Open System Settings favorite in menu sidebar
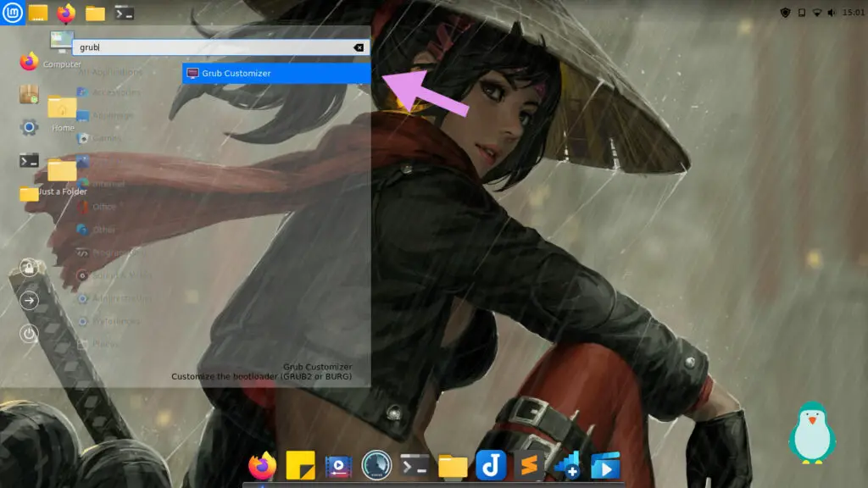 [29, 128]
